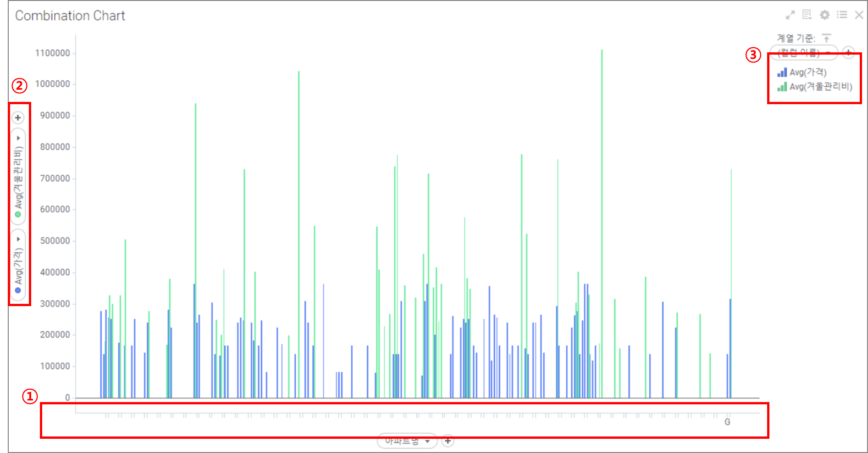868x453 pixels.
Task: Click the X-axis category label G
Action: tap(727, 422)
